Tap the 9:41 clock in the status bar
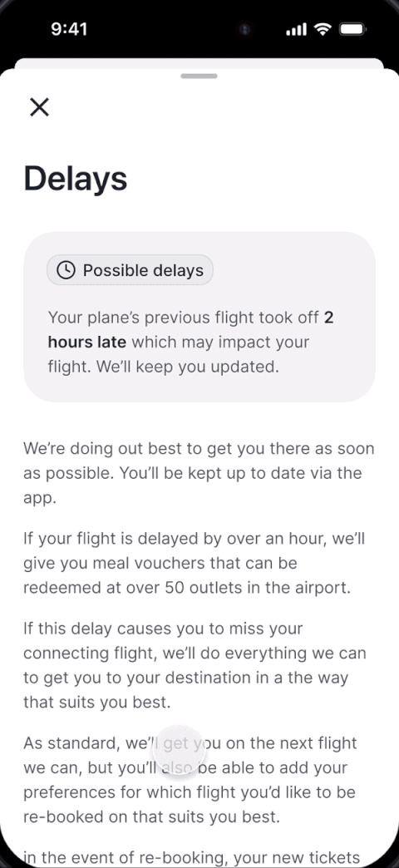Screen dimensions: 399x868 coord(69,29)
